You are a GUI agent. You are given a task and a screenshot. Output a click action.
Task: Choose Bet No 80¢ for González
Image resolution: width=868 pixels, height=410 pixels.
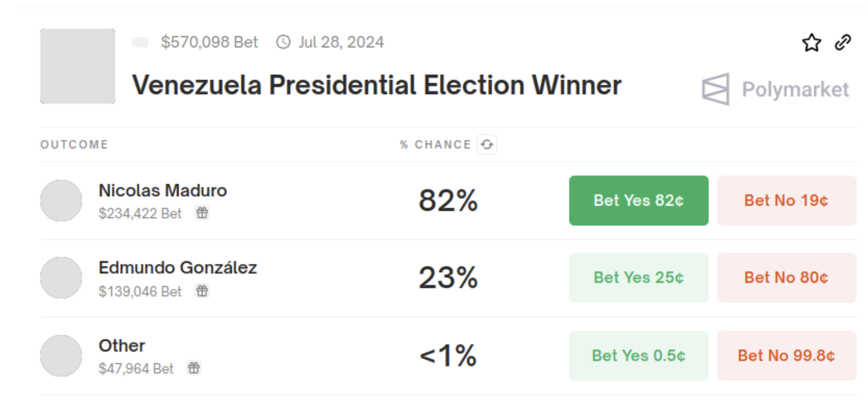(x=786, y=277)
